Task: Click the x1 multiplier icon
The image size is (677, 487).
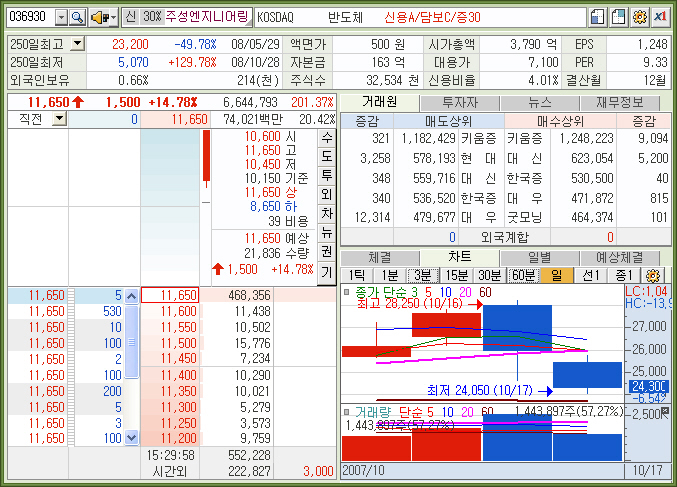Action: [661, 17]
